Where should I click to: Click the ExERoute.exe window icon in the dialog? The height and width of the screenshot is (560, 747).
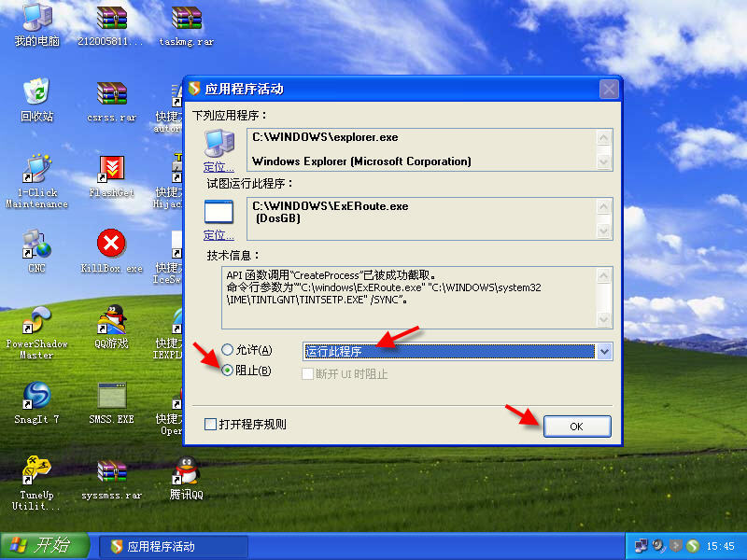pyautogui.click(x=218, y=213)
